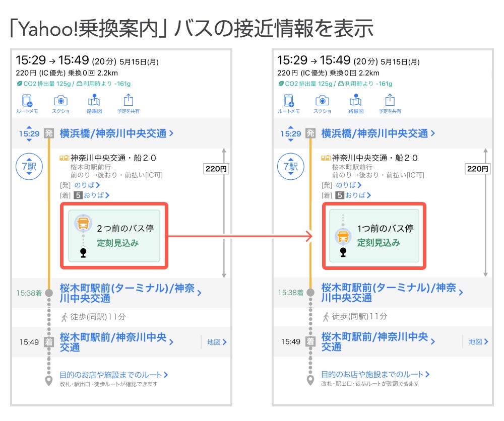
Task: Click bus stop pin in left approach card
Action: pos(83,253)
